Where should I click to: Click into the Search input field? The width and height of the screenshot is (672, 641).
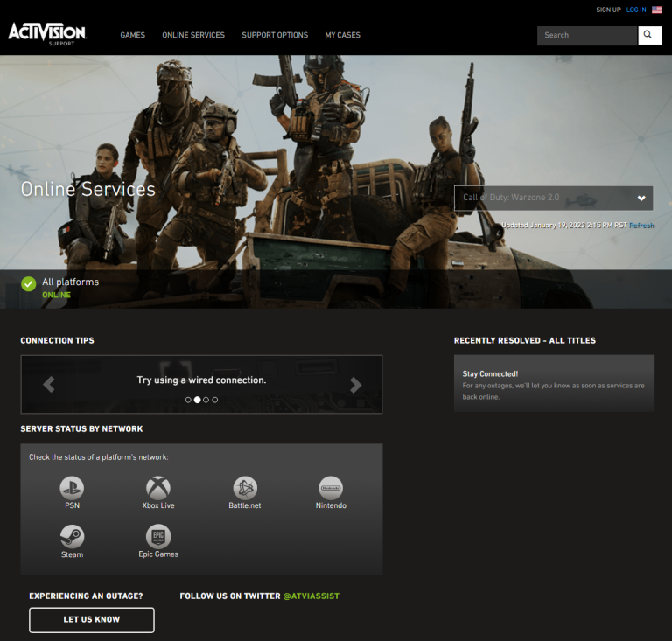click(x=586, y=35)
